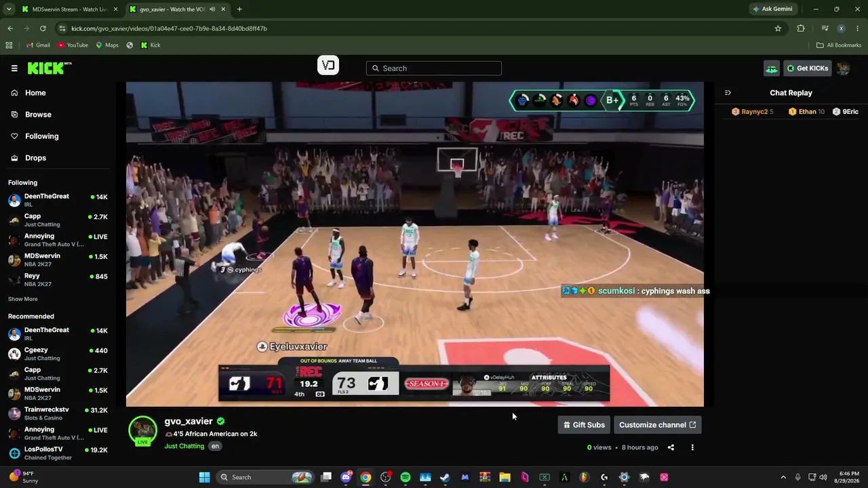868x488 pixels.
Task: Open LosPollosTV recommended channel
Action: [58, 453]
